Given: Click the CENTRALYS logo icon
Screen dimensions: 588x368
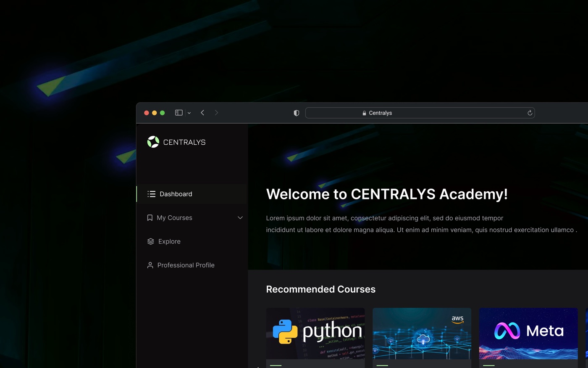Looking at the screenshot, I should (x=153, y=142).
